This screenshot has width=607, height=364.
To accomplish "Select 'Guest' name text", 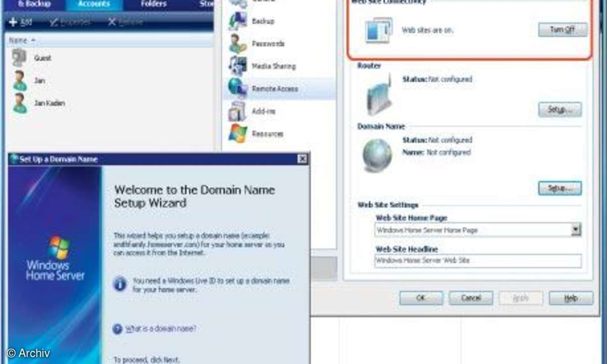I will (42, 58).
